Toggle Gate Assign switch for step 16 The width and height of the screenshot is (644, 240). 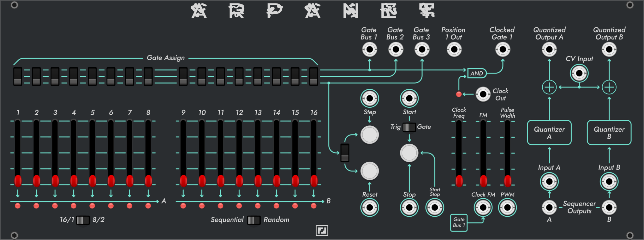pos(313,76)
